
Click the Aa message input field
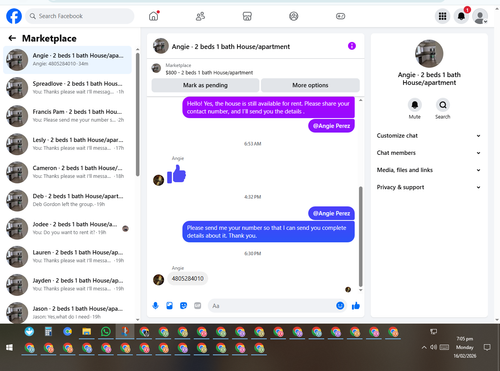coord(272,306)
